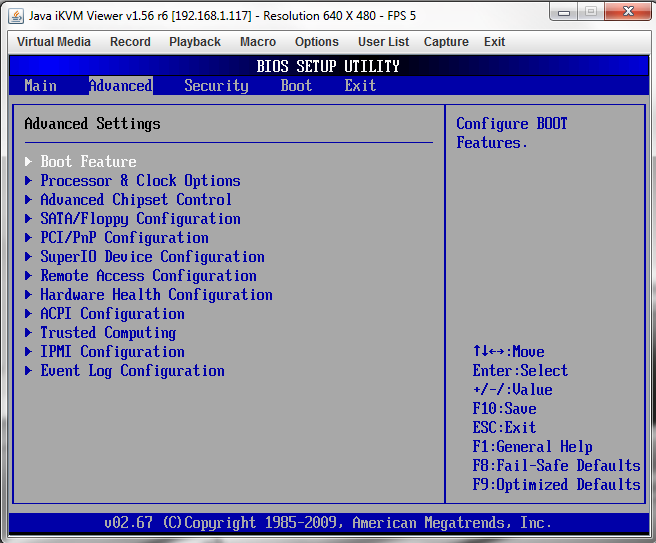This screenshot has height=543, width=656.
Task: Open the Capture menu
Action: point(446,42)
